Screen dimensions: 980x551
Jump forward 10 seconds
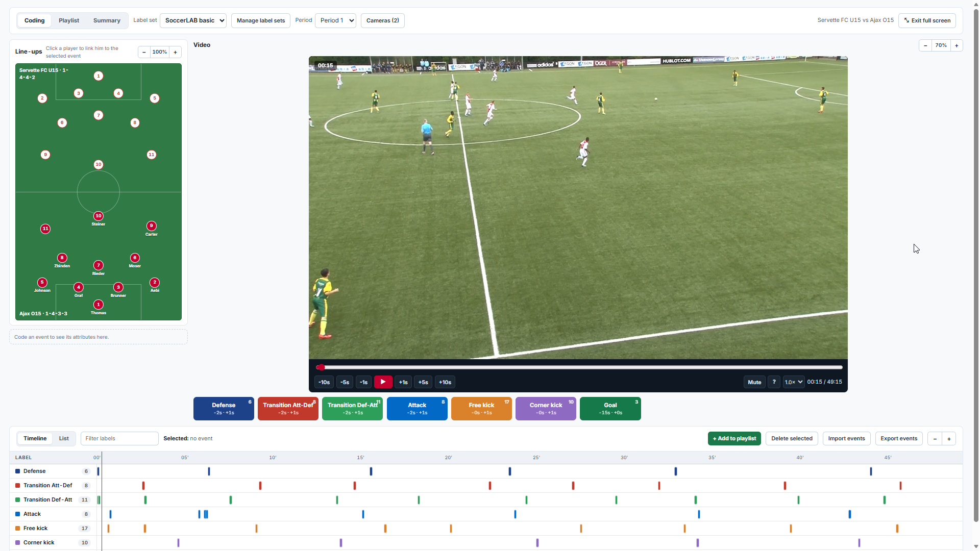(x=445, y=382)
